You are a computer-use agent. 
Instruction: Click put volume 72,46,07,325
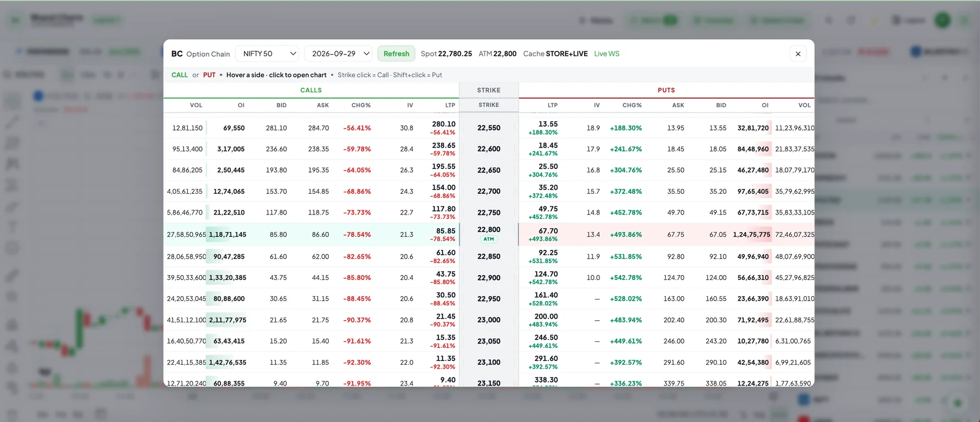[795, 235]
